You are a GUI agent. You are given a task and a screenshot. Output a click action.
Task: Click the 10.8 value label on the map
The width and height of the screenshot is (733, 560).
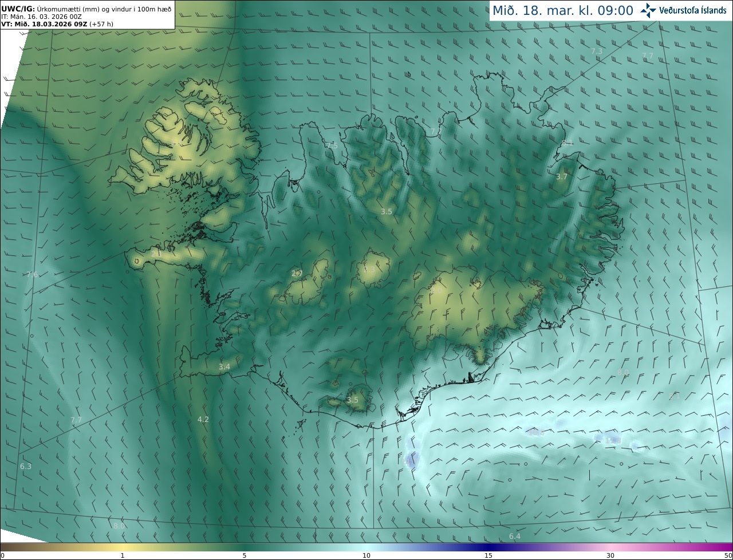536,432
